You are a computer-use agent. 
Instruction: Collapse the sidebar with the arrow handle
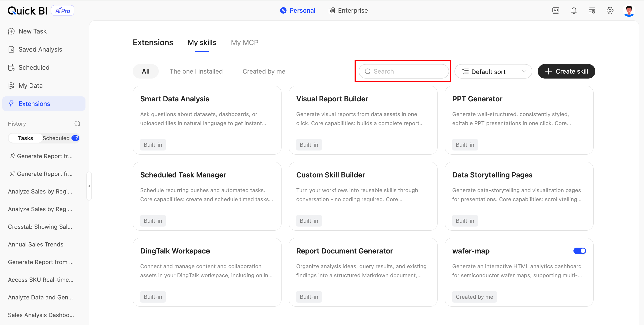pos(89,186)
